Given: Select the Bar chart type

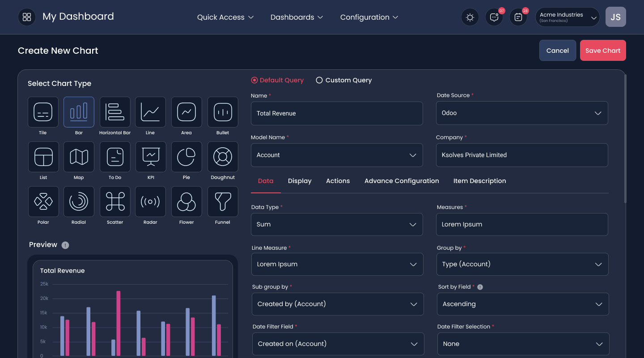Looking at the screenshot, I should pyautogui.click(x=79, y=112).
